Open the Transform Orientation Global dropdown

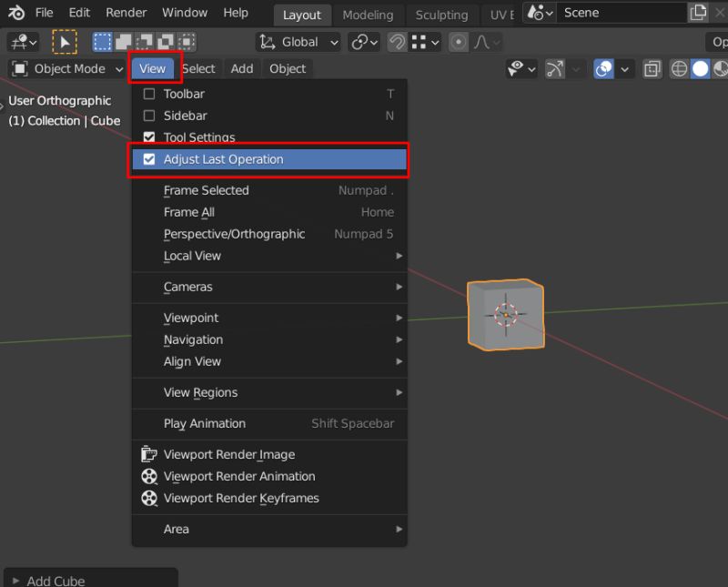tap(300, 41)
